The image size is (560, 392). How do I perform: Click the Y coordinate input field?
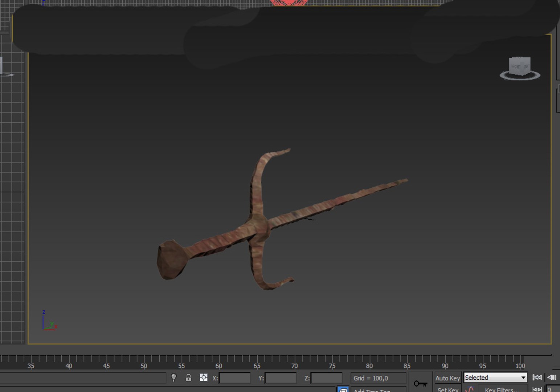click(281, 378)
